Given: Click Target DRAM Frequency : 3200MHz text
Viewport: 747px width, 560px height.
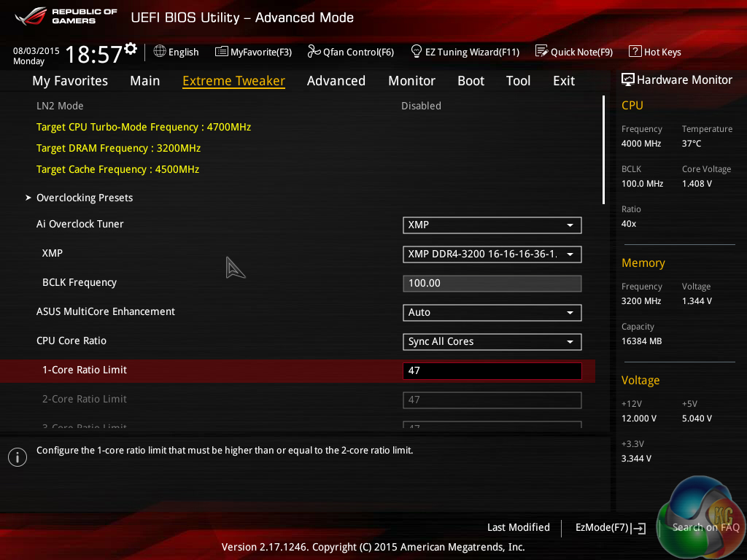Looking at the screenshot, I should [119, 148].
